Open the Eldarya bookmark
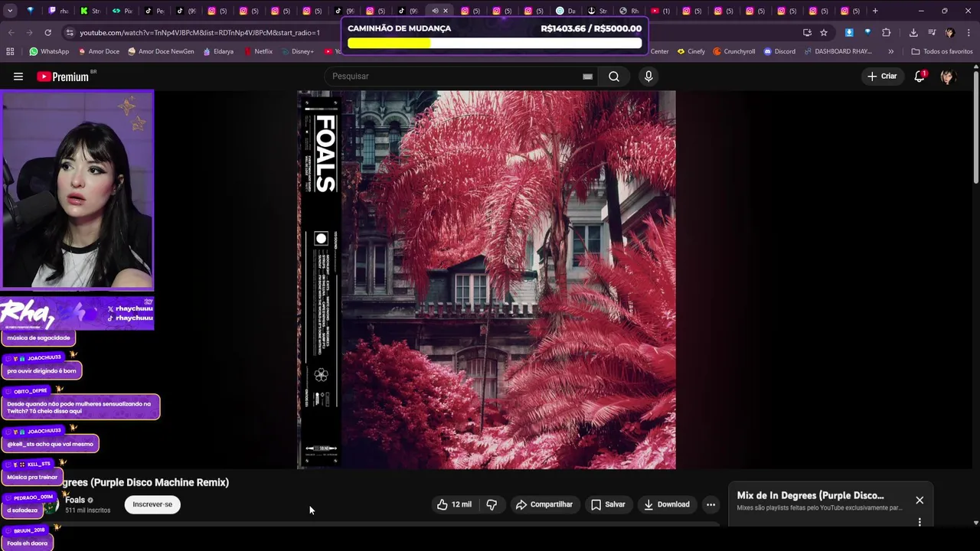 coord(218,51)
